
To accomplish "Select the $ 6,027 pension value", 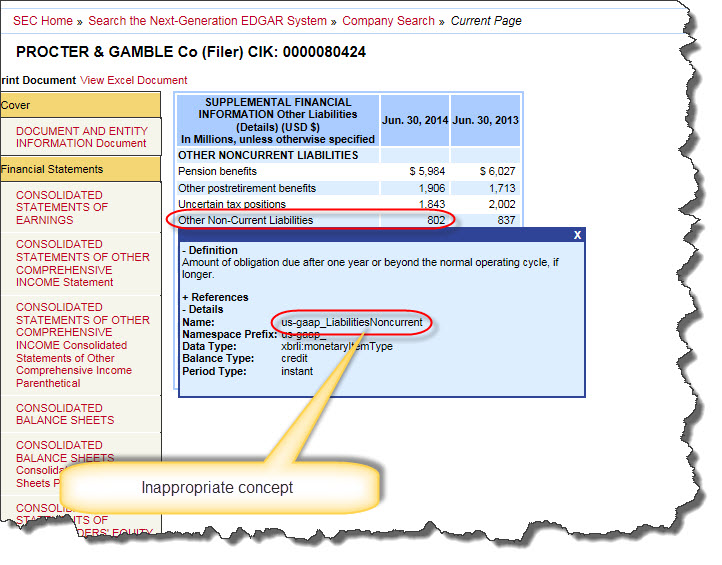I will point(497,171).
